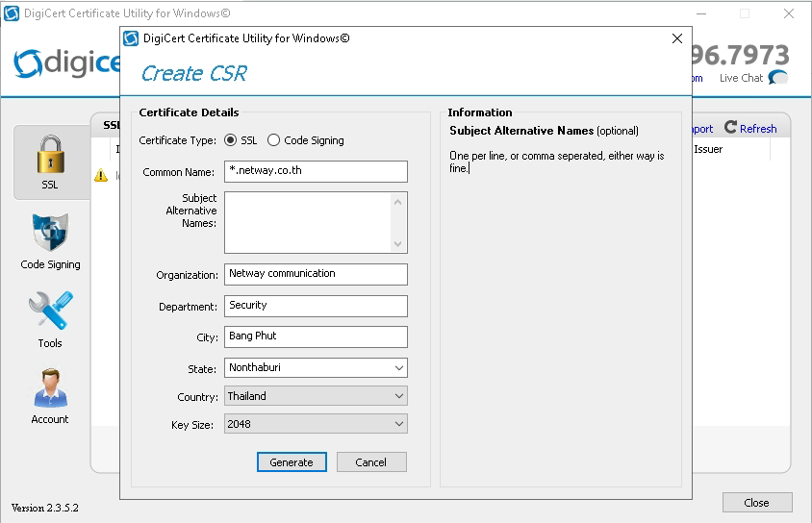Select the SSL certificate type radio button
Image resolution: width=812 pixels, height=523 pixels.
coord(230,140)
